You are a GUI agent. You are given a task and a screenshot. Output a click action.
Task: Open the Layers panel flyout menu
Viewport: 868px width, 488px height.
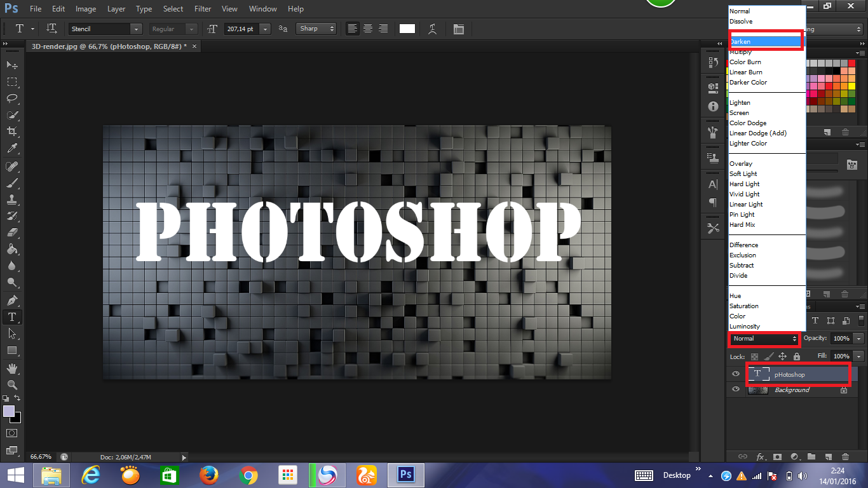click(x=860, y=308)
